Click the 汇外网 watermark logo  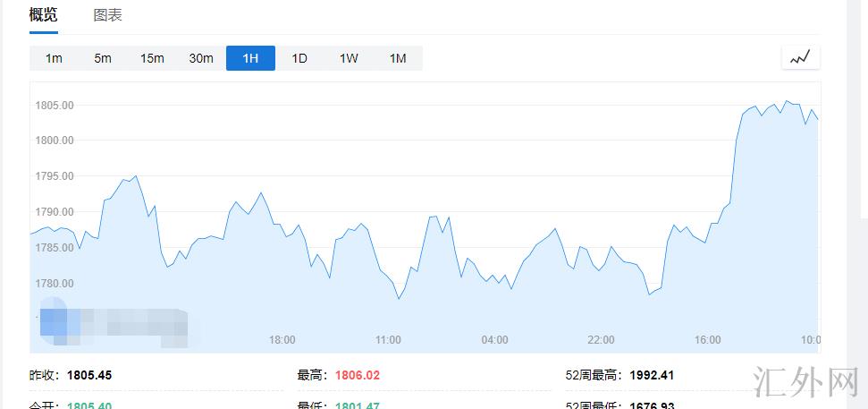806,382
